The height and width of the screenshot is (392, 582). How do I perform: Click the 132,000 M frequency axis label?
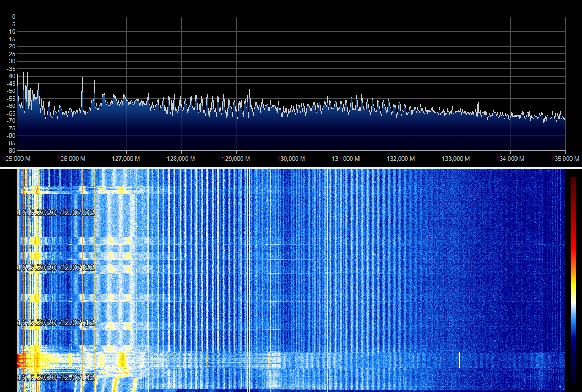(x=401, y=159)
